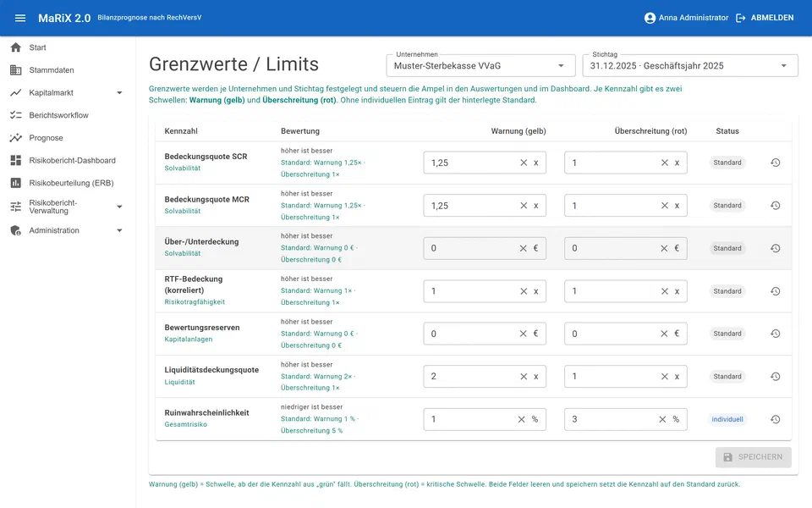This screenshot has height=508, width=812.
Task: Click the Gesamtrisiko category label
Action: [x=185, y=424]
